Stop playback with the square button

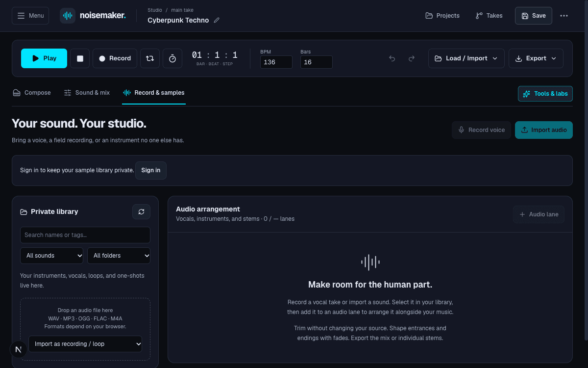[x=80, y=58]
